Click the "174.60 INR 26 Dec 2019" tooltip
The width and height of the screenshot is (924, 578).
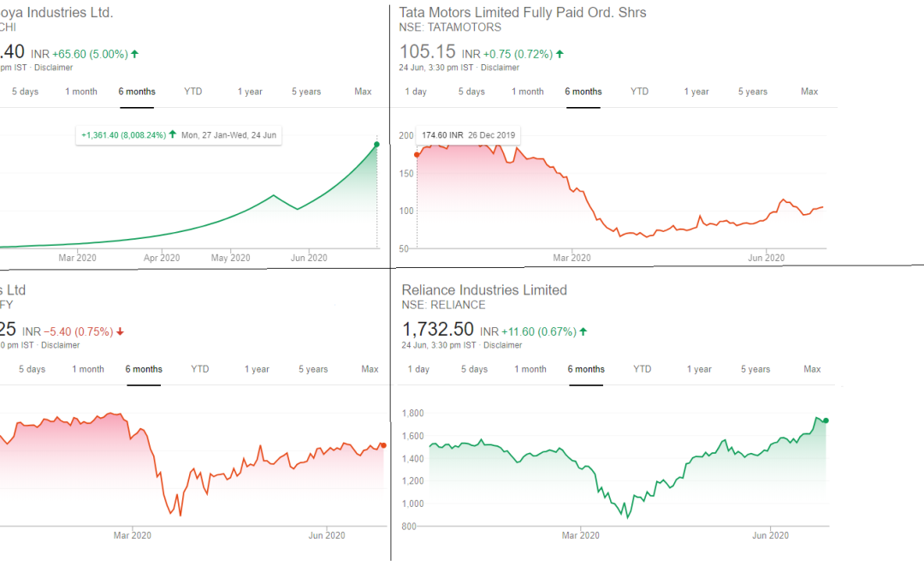469,135
